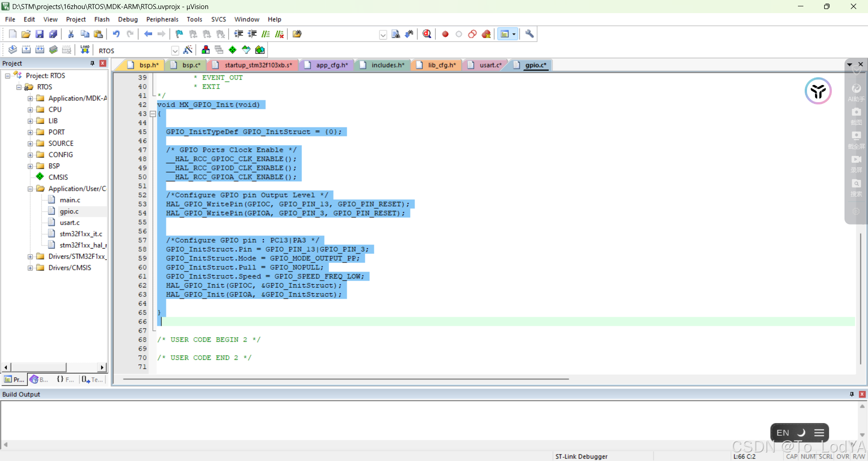The width and height of the screenshot is (868, 461).
Task: Switch to the startup_stm32f103xb.s* tab
Action: click(x=253, y=65)
